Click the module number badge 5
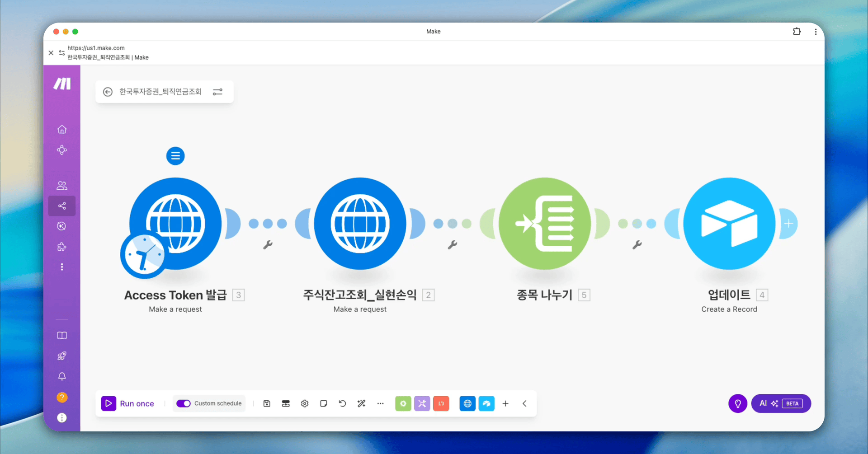This screenshot has height=454, width=868. tap(584, 295)
